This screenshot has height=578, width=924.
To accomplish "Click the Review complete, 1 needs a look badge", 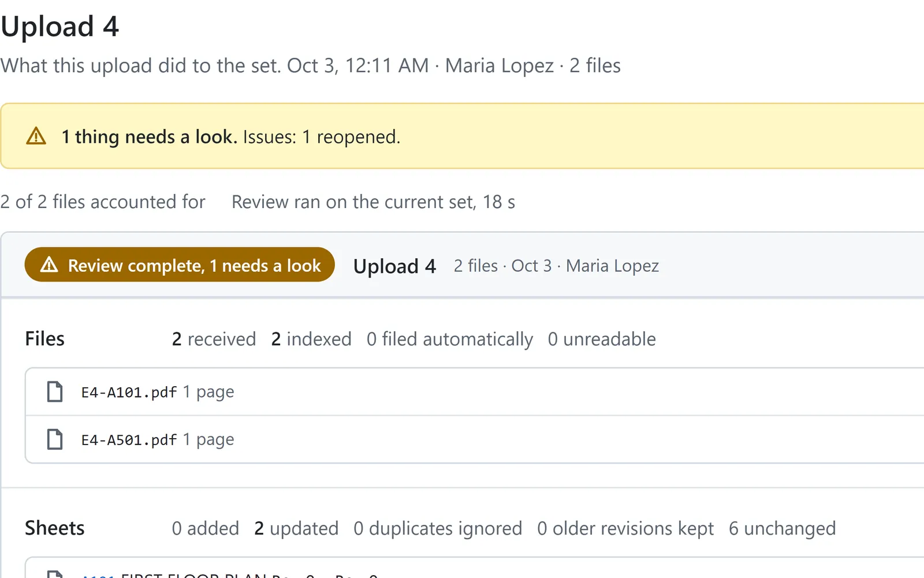I will point(180,265).
